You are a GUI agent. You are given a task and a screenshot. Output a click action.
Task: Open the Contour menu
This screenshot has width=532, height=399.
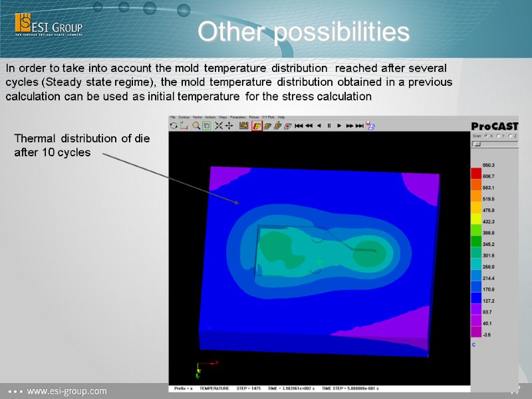click(184, 116)
